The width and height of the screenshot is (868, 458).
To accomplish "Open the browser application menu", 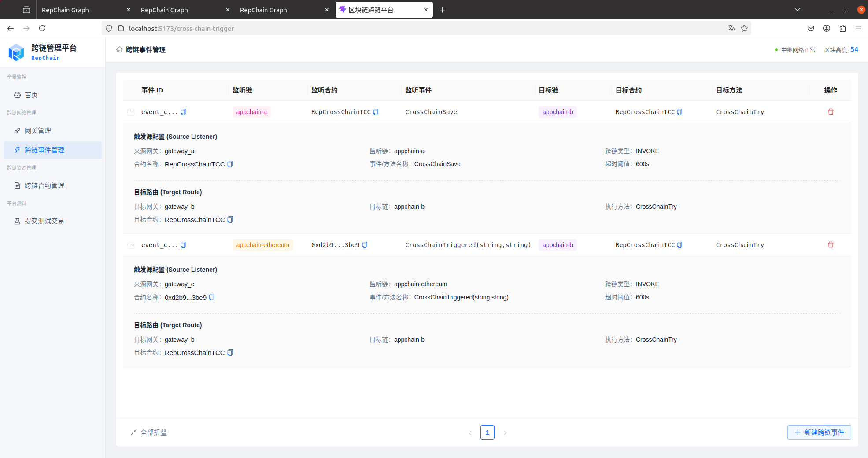I will [x=858, y=28].
